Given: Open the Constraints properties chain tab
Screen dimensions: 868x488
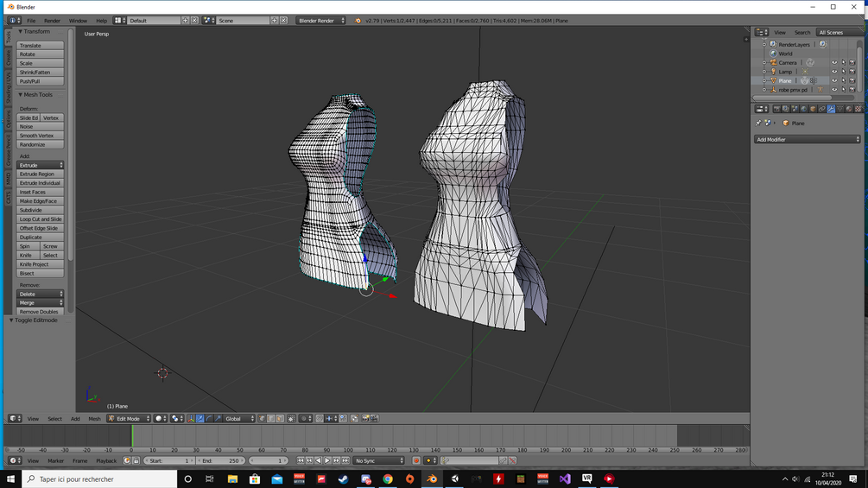Looking at the screenshot, I should (x=821, y=109).
